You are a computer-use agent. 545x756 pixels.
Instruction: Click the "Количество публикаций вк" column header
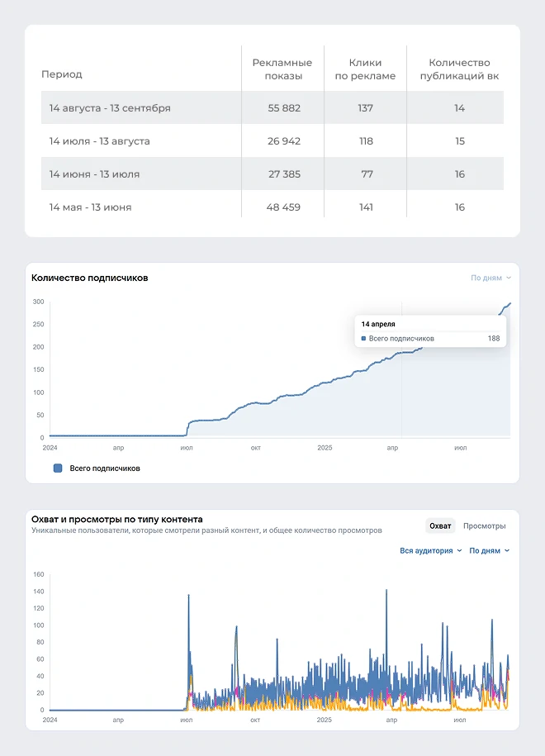(x=459, y=69)
